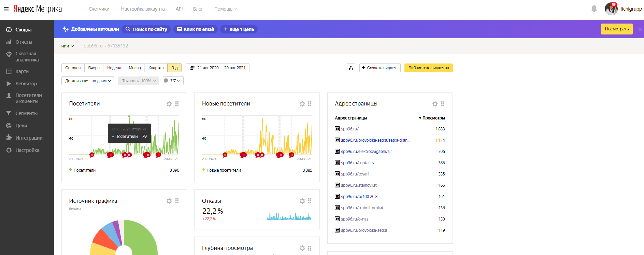
Task: Open the spb96.ru/elektrodvigateli/air link
Action: click(x=366, y=152)
